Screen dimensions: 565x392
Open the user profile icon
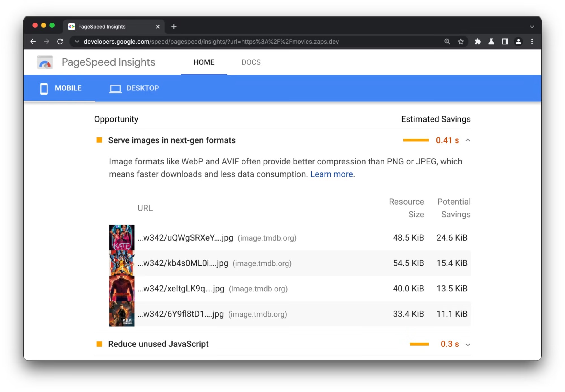[518, 42]
